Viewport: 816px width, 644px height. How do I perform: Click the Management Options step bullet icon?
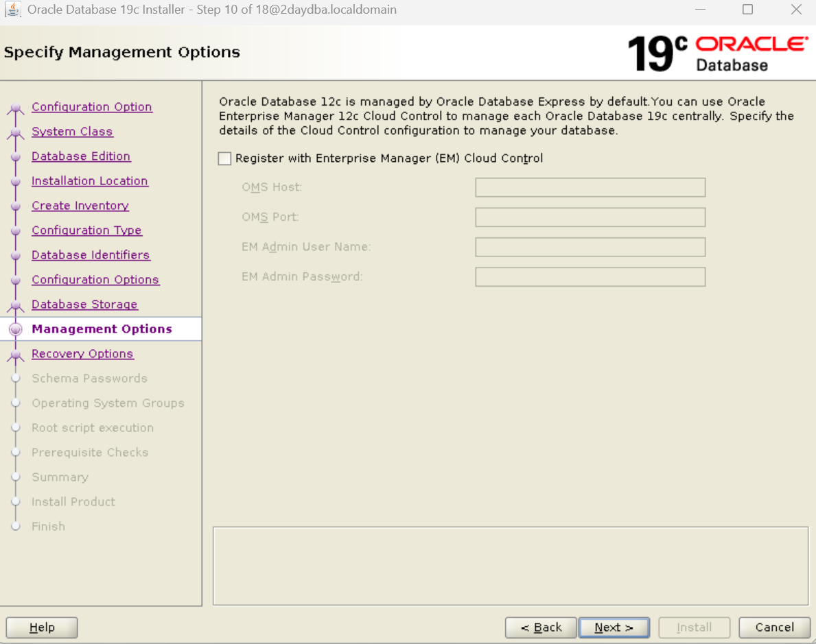click(x=16, y=329)
